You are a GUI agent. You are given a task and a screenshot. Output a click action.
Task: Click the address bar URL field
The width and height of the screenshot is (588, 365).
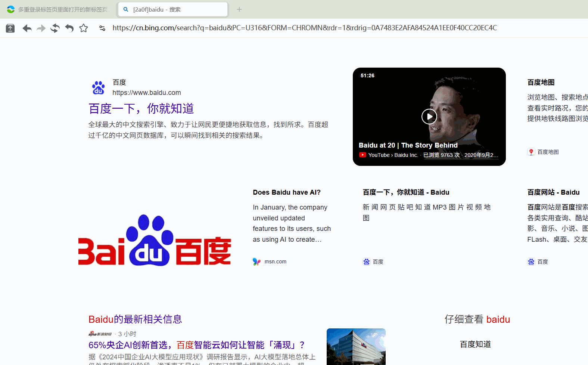point(304,28)
